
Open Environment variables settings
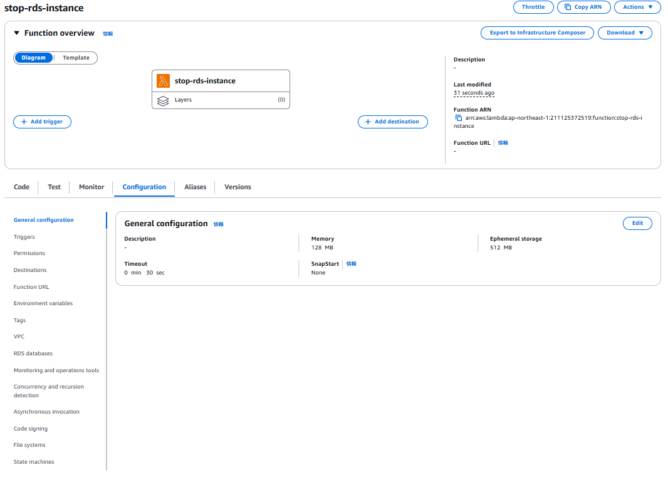(43, 304)
